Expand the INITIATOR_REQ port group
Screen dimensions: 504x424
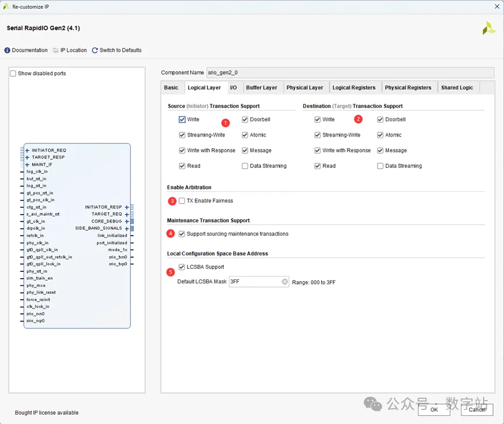(27, 150)
